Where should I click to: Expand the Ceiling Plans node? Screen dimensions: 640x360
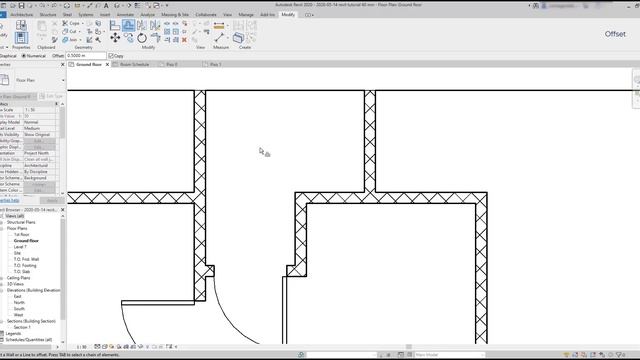[2, 278]
